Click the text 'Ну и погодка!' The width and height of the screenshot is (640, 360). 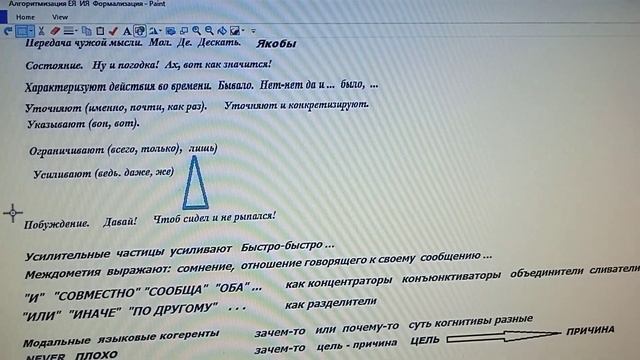click(125, 65)
